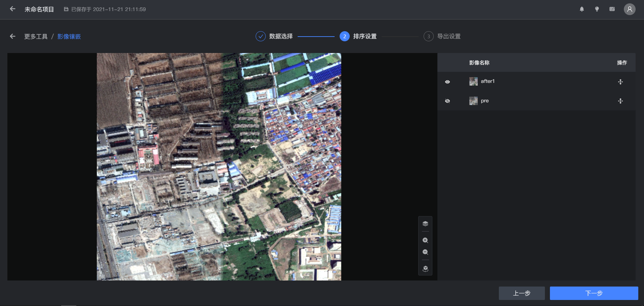Select the 排序设置 step
Image resolution: width=644 pixels, height=306 pixels.
click(358, 36)
